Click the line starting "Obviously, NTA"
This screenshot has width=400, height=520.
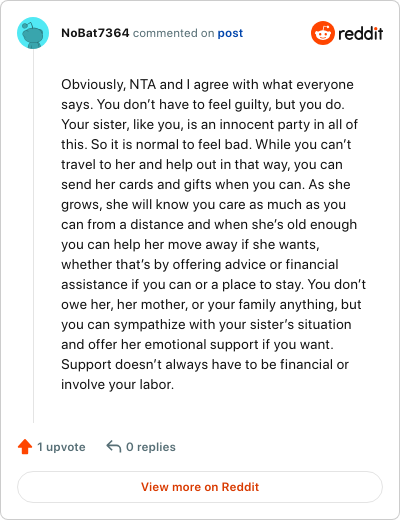[207, 85]
